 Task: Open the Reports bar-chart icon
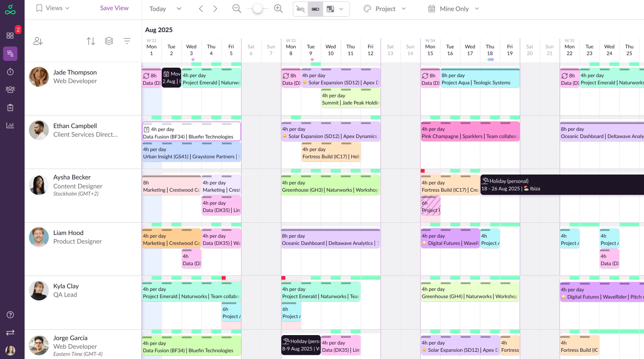tap(10, 125)
